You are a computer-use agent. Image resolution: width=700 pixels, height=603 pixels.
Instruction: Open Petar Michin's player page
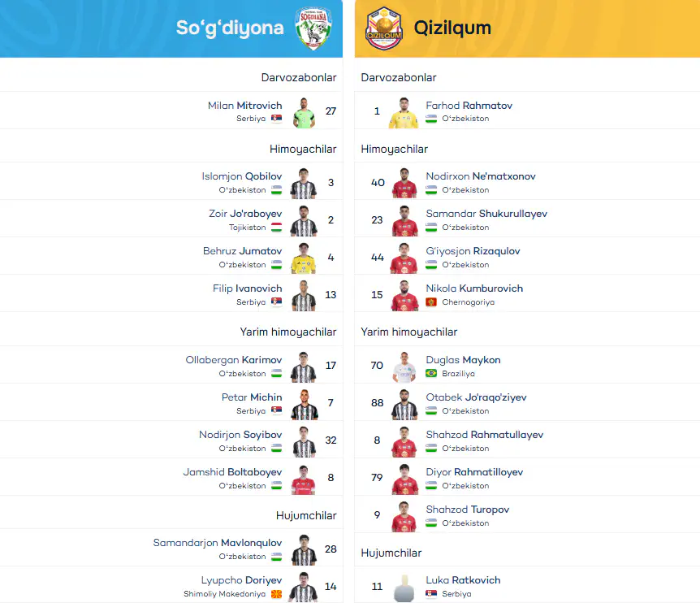[x=252, y=397]
